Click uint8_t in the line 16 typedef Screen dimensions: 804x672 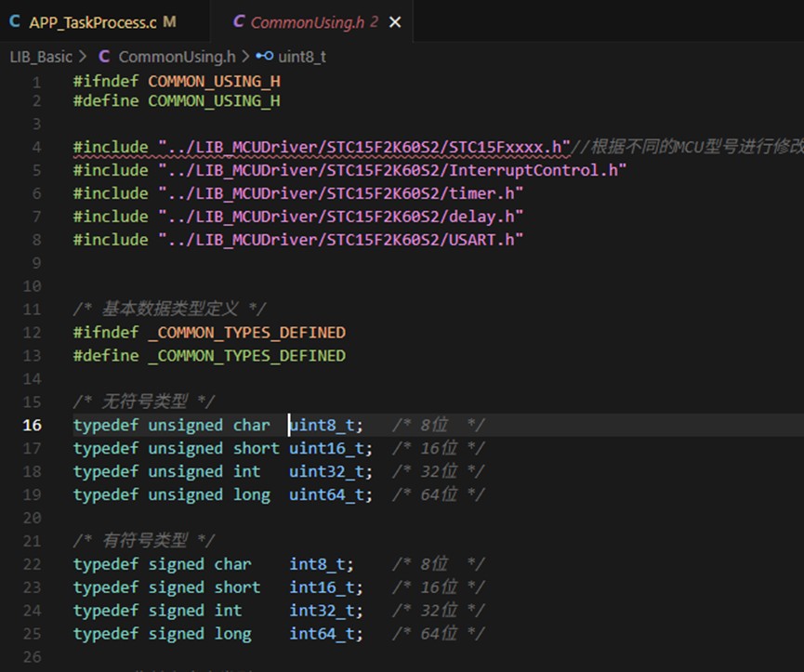(x=322, y=425)
